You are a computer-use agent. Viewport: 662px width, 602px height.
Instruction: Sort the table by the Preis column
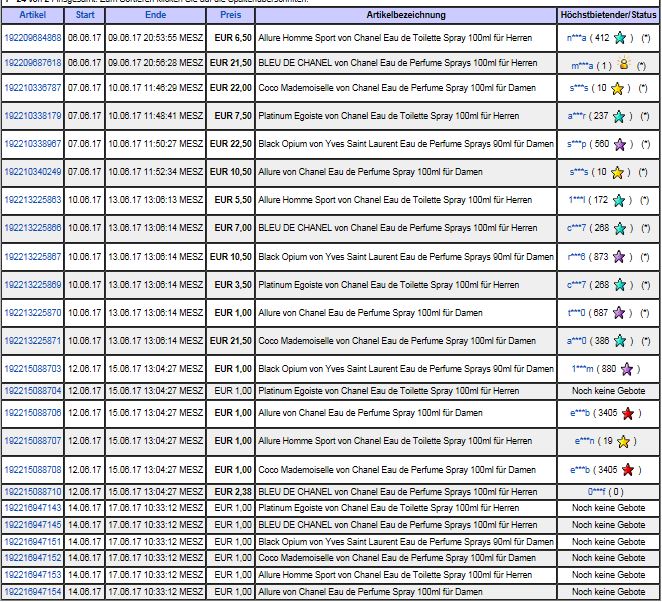coord(231,15)
